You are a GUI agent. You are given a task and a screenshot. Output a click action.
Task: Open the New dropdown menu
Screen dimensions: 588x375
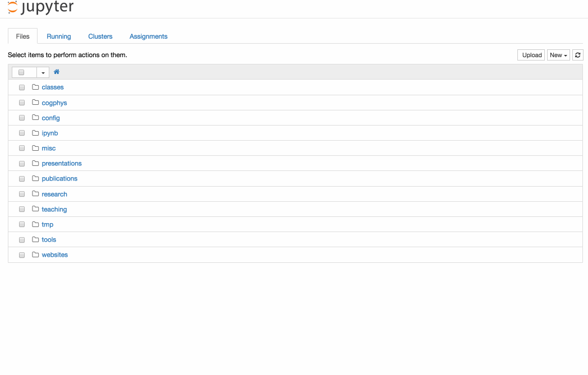coord(558,55)
